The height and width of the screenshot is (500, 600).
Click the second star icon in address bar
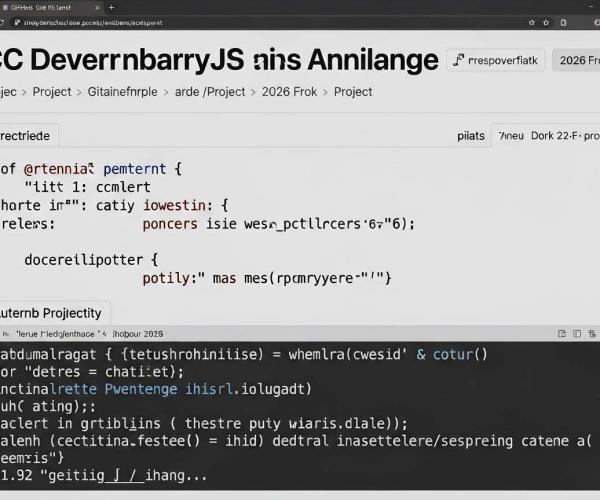(x=546, y=23)
